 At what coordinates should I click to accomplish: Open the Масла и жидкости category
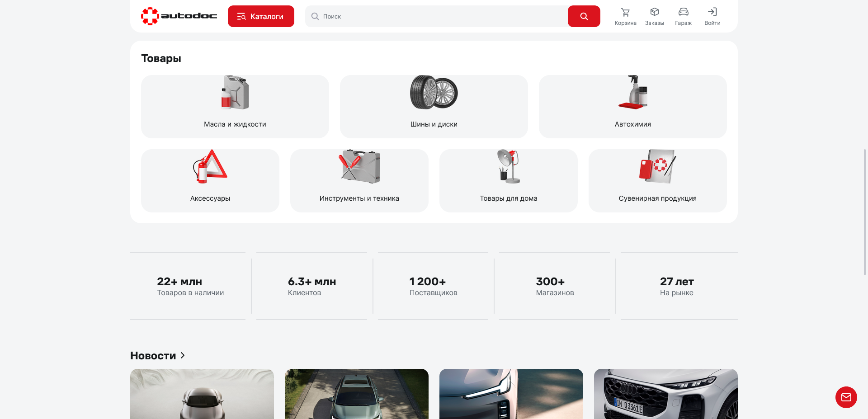(x=235, y=107)
